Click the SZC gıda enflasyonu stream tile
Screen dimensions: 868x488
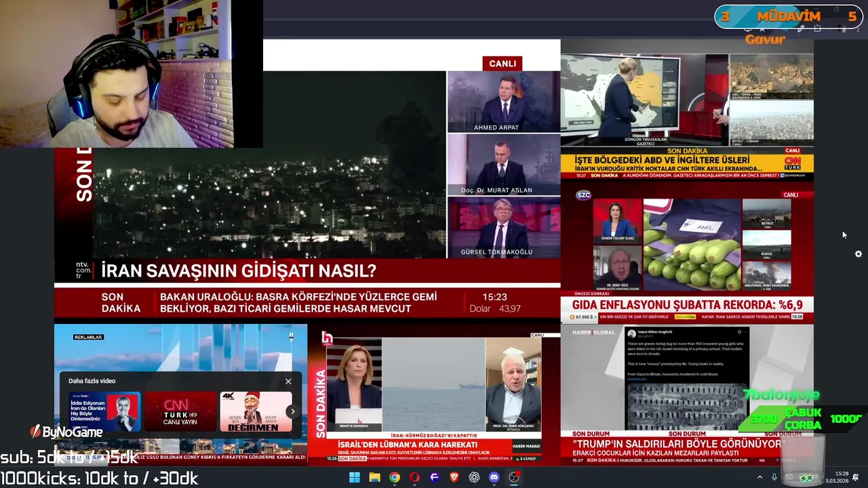coord(687,254)
